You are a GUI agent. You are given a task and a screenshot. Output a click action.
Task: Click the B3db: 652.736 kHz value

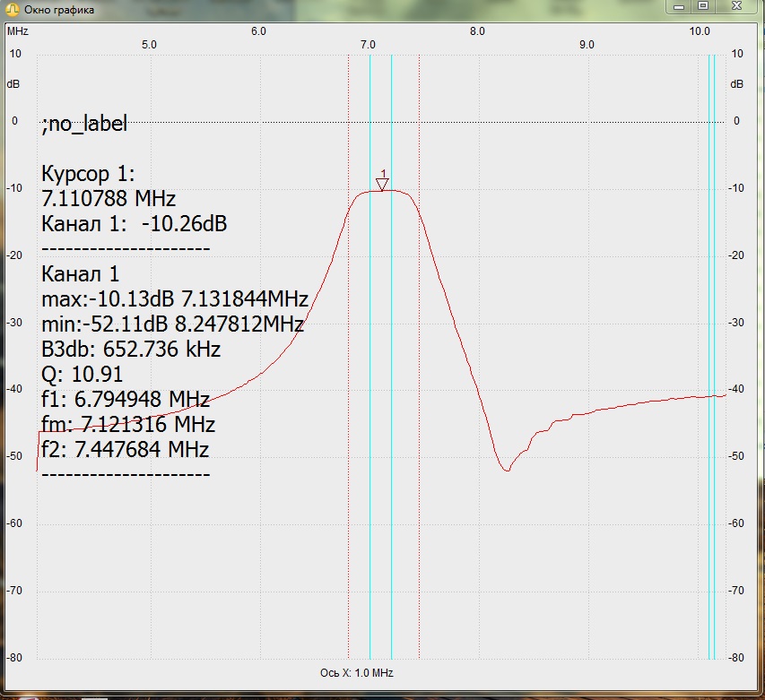coord(131,349)
